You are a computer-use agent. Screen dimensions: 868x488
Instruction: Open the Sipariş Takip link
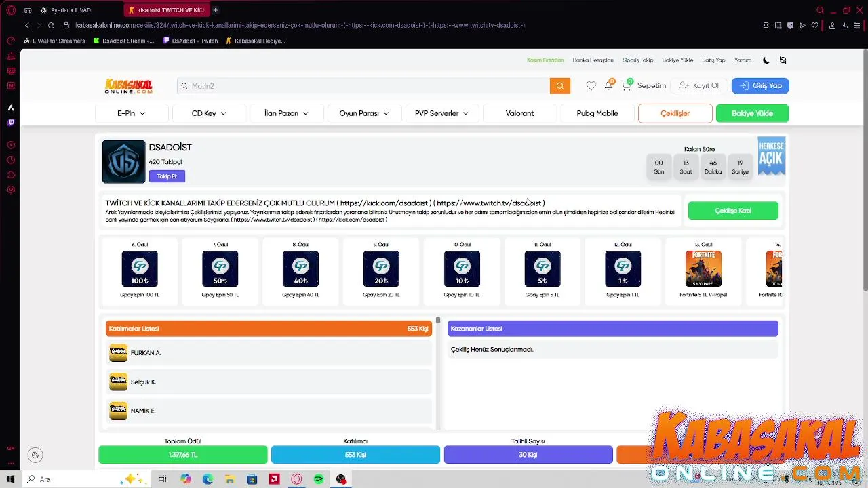pyautogui.click(x=638, y=60)
